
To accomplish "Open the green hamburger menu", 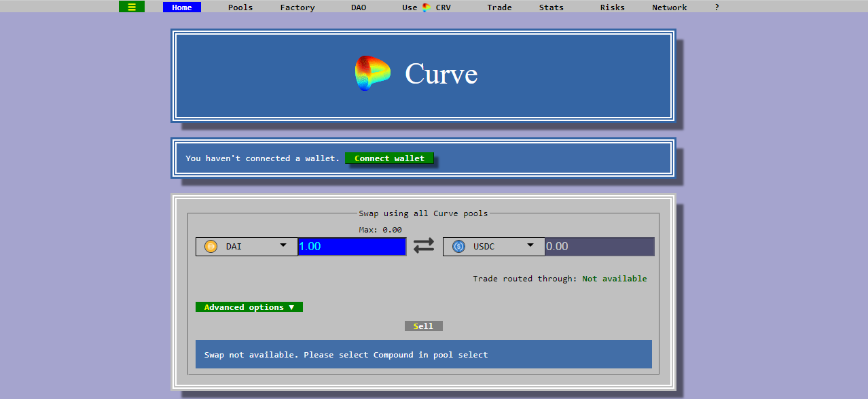I will 131,7.
